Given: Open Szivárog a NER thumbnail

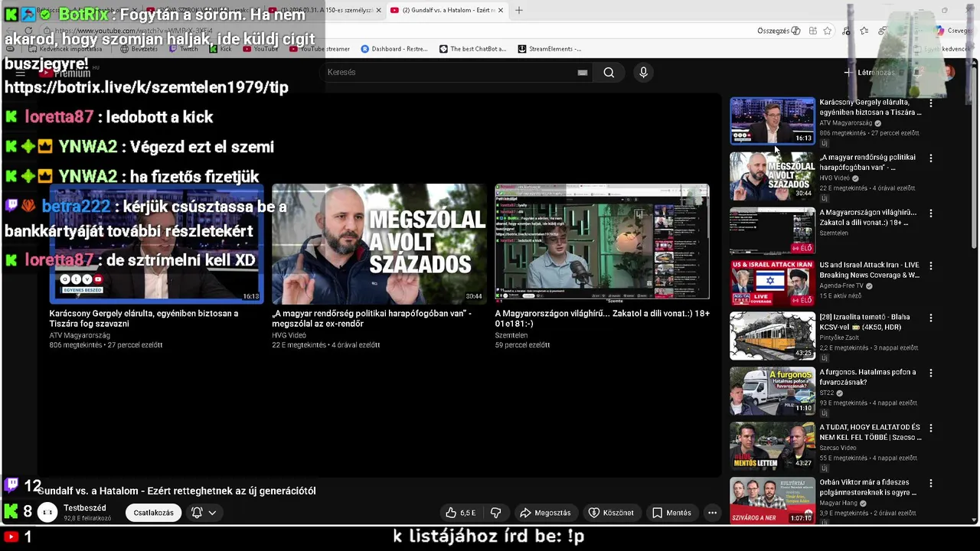Looking at the screenshot, I should tap(772, 500).
